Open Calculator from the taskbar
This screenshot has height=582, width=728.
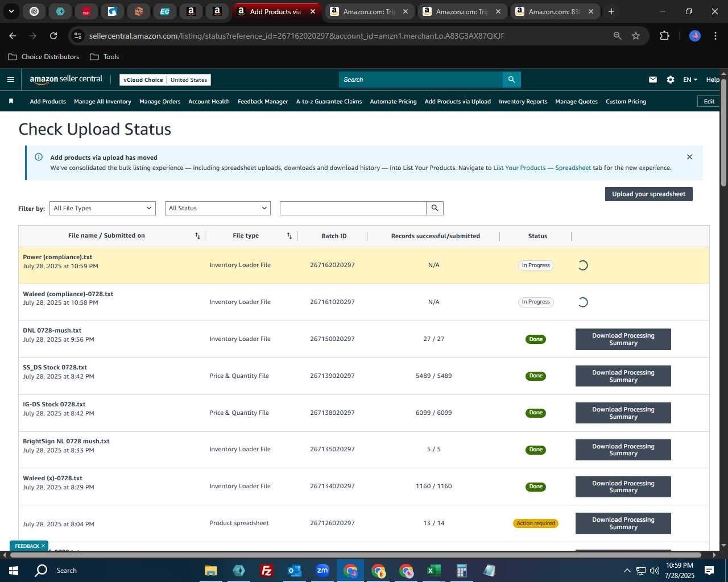(x=461, y=571)
